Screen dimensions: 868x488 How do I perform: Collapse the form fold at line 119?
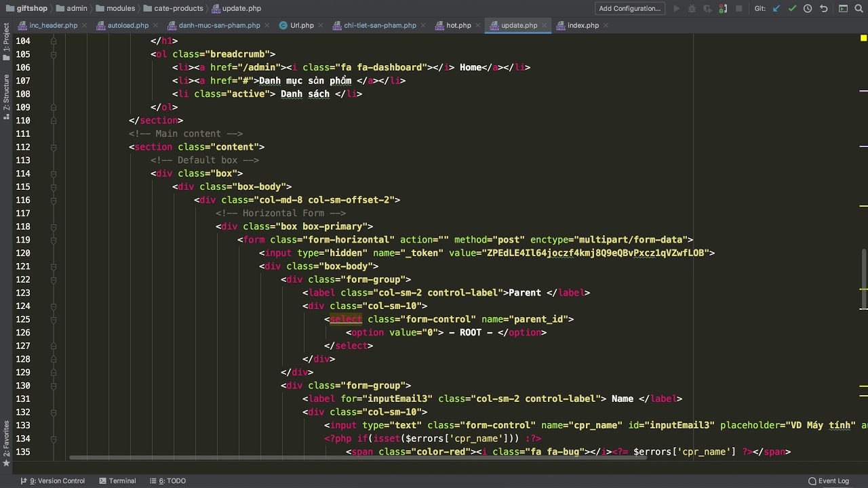(x=53, y=240)
